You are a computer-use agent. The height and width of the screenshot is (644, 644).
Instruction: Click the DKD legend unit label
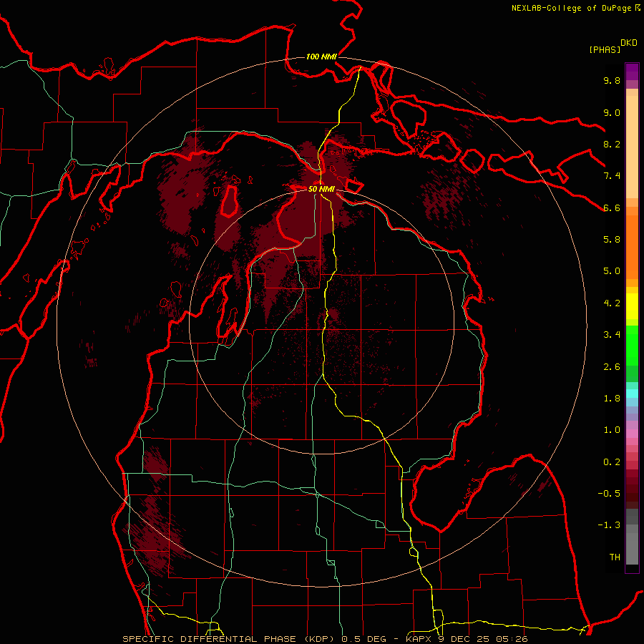click(629, 42)
